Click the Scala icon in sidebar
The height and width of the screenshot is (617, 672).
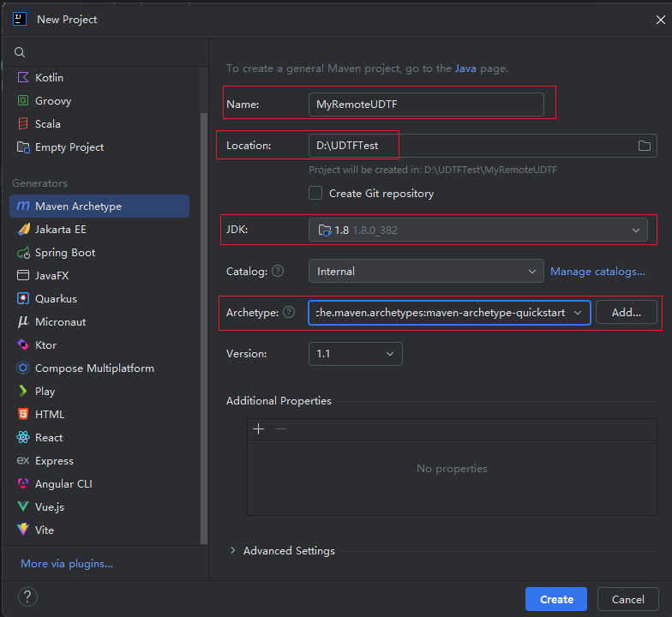click(x=23, y=123)
